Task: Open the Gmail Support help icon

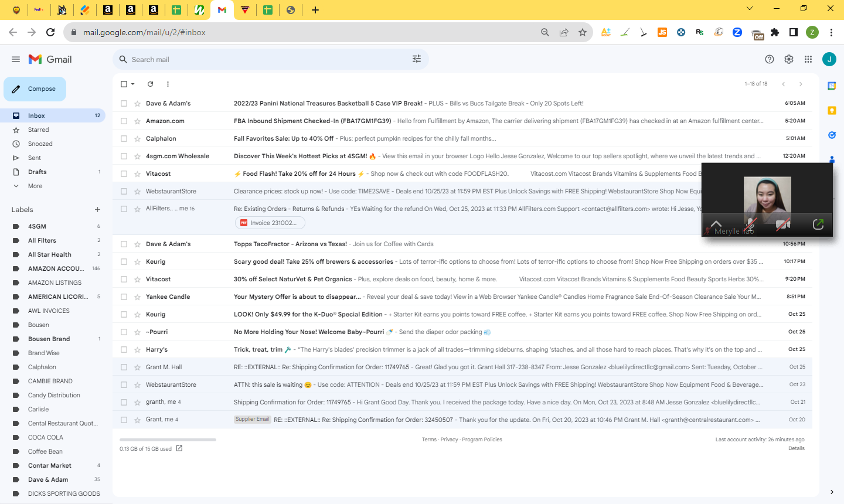Action: 770,59
